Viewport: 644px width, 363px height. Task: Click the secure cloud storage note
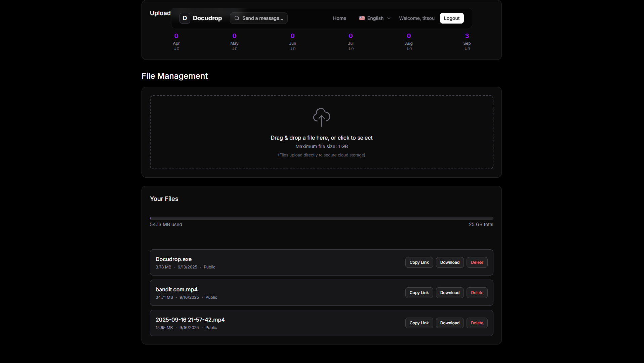tap(322, 155)
